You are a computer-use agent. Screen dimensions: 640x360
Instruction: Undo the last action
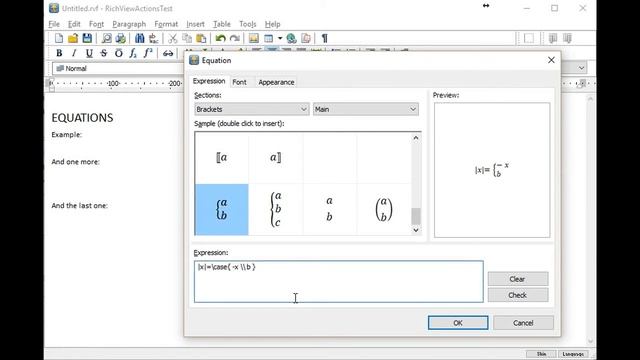point(220,38)
